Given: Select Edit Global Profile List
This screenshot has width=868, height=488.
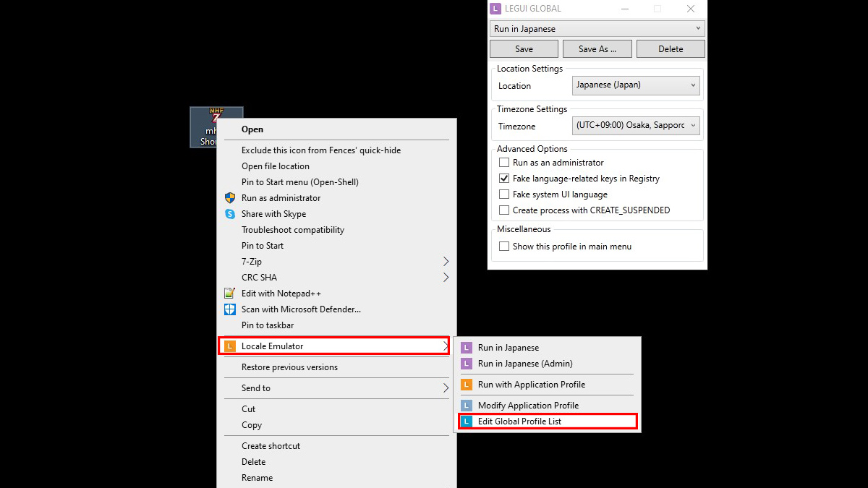Looking at the screenshot, I should click(x=548, y=420).
